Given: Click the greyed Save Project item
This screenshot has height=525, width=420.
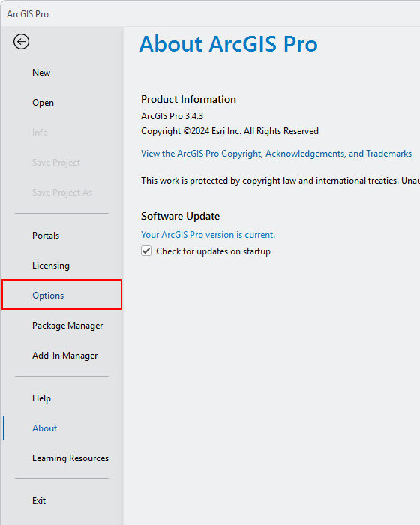Looking at the screenshot, I should (56, 163).
